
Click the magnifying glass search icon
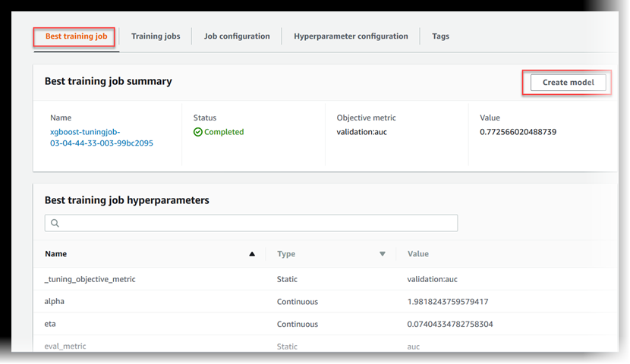[x=55, y=223]
